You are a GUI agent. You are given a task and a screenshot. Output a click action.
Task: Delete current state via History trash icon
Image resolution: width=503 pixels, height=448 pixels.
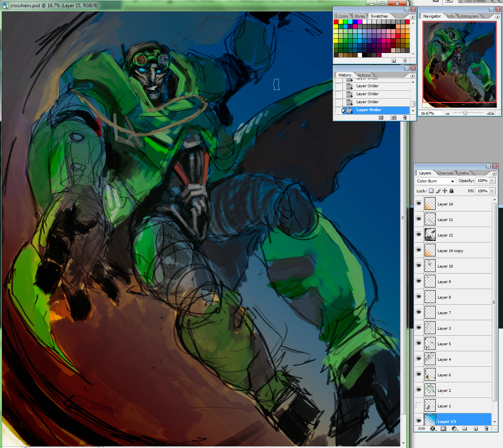tap(405, 117)
